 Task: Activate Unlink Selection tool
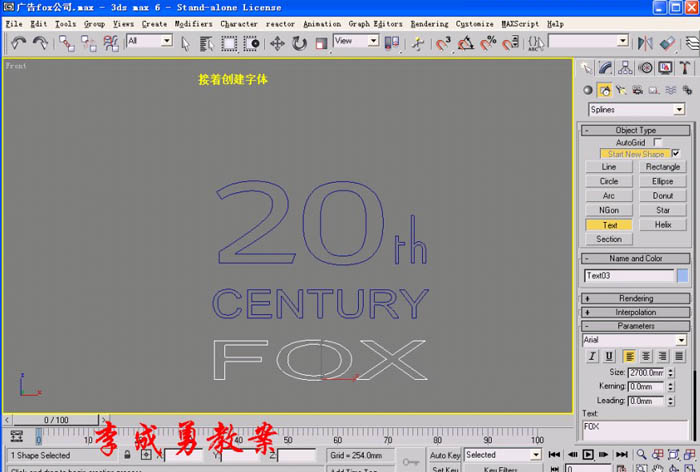click(x=88, y=43)
